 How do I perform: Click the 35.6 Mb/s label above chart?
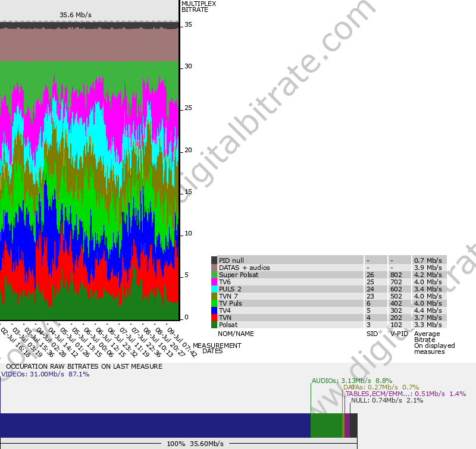pos(76,15)
